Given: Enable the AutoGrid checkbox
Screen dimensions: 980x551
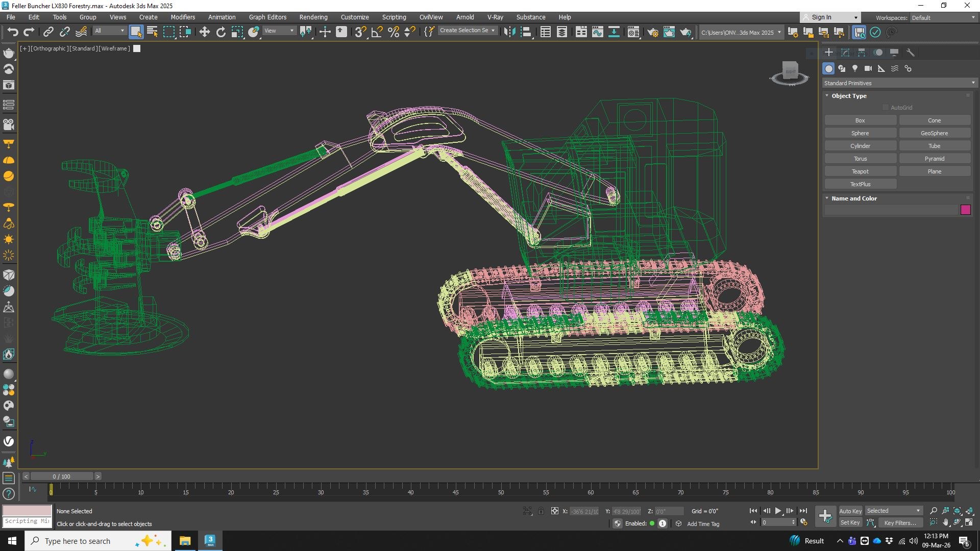Looking at the screenshot, I should [x=886, y=108].
